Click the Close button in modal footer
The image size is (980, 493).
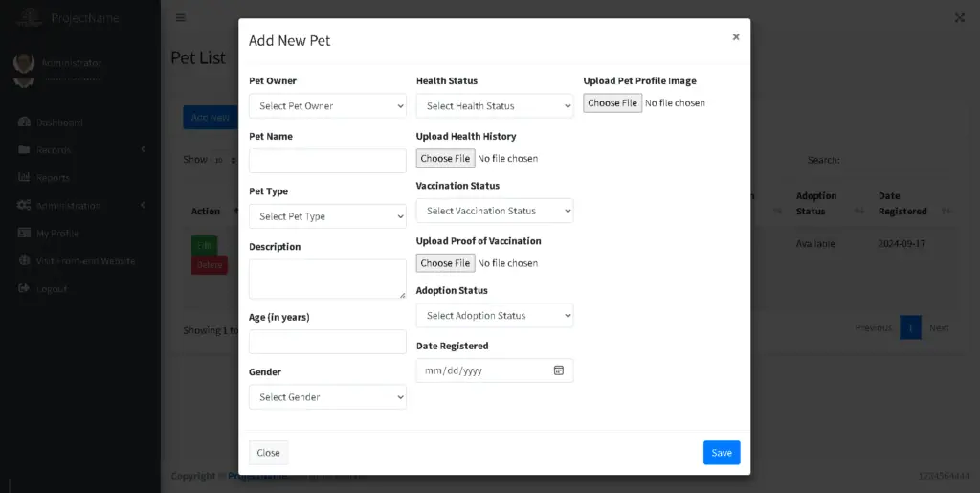[x=268, y=453]
